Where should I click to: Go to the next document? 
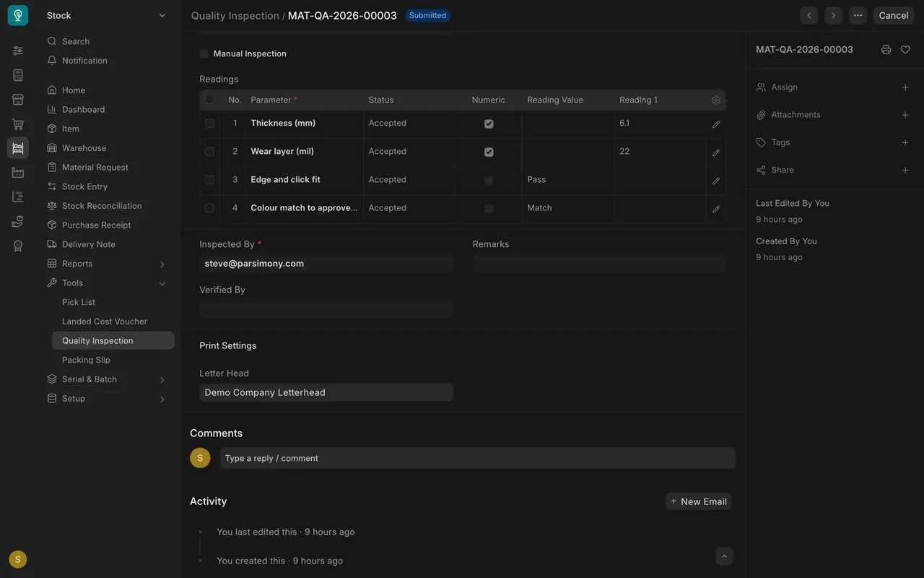point(833,15)
